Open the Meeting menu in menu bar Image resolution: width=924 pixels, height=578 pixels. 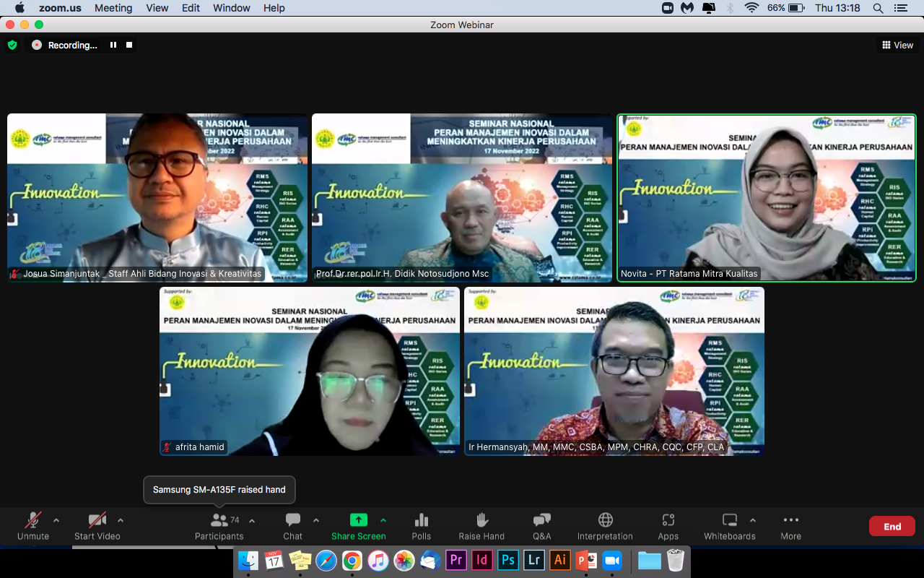point(113,8)
